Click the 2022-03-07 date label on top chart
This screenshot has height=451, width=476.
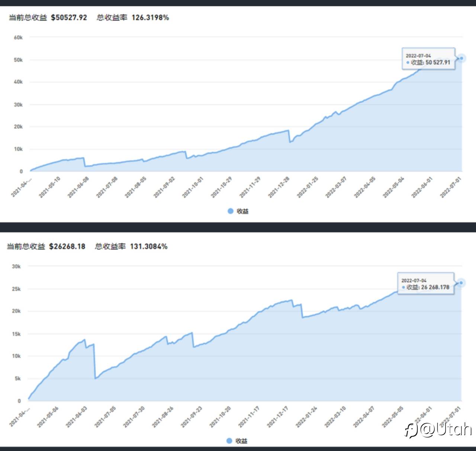pyautogui.click(x=336, y=187)
